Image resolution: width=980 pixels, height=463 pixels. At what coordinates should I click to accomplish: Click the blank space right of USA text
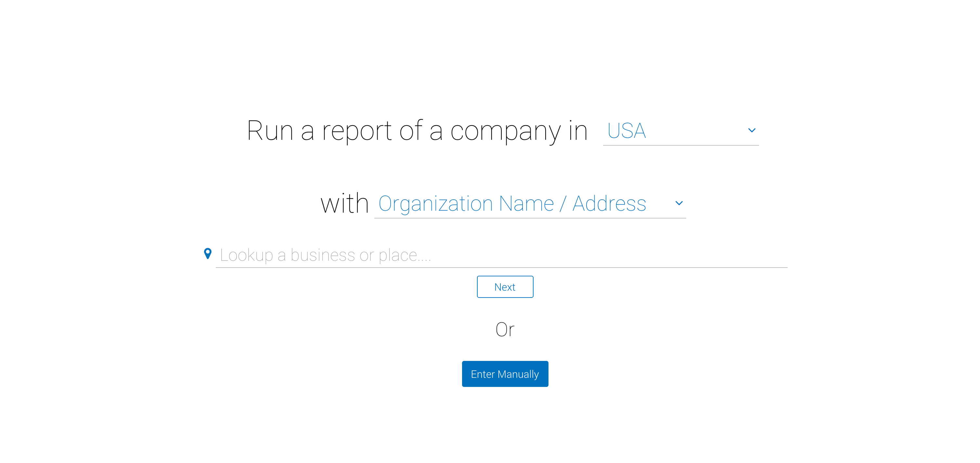[x=696, y=131]
